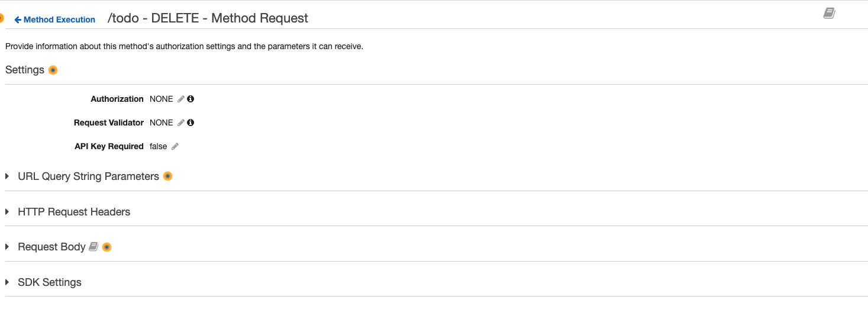This screenshot has width=868, height=322.
Task: Go back to Method Execution
Action: click(54, 20)
